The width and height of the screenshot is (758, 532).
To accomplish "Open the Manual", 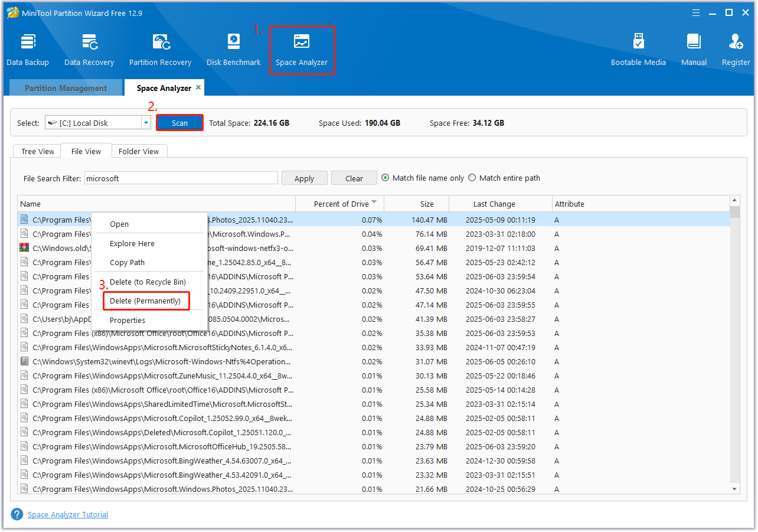I will tap(694, 50).
